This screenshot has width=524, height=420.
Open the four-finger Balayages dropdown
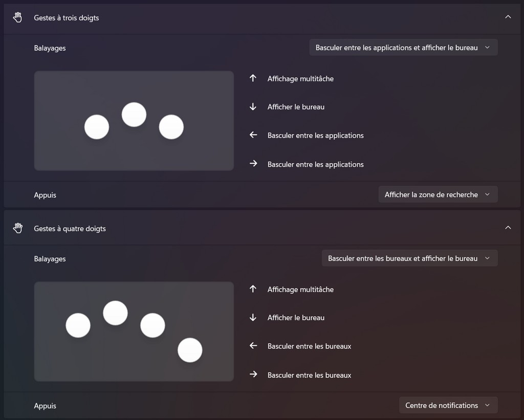(409, 258)
